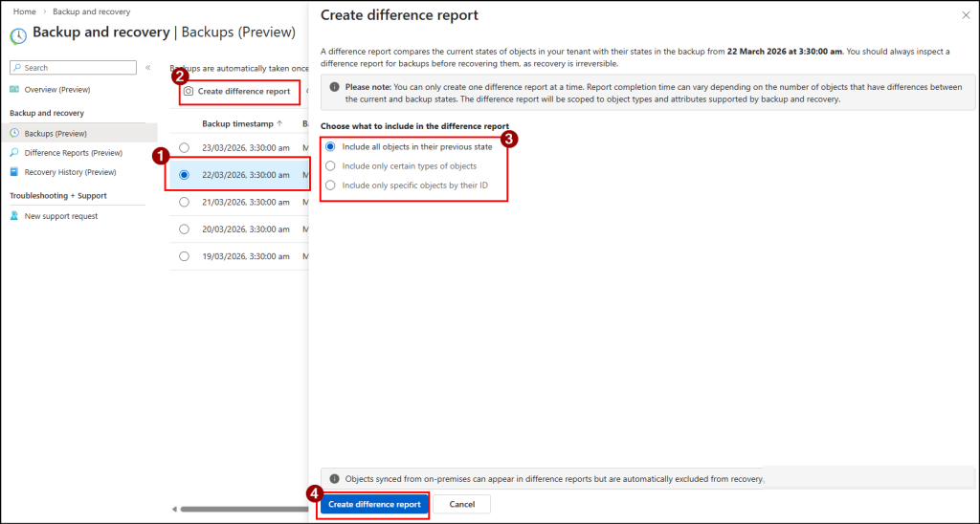The image size is (980, 524).
Task: Click the blue Create difference report button
Action: 373,504
